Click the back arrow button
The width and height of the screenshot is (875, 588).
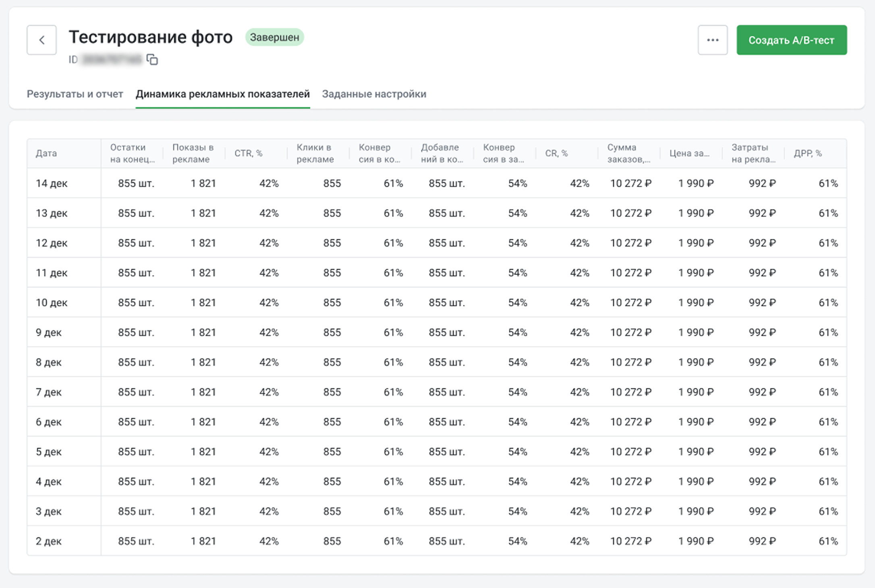point(41,40)
